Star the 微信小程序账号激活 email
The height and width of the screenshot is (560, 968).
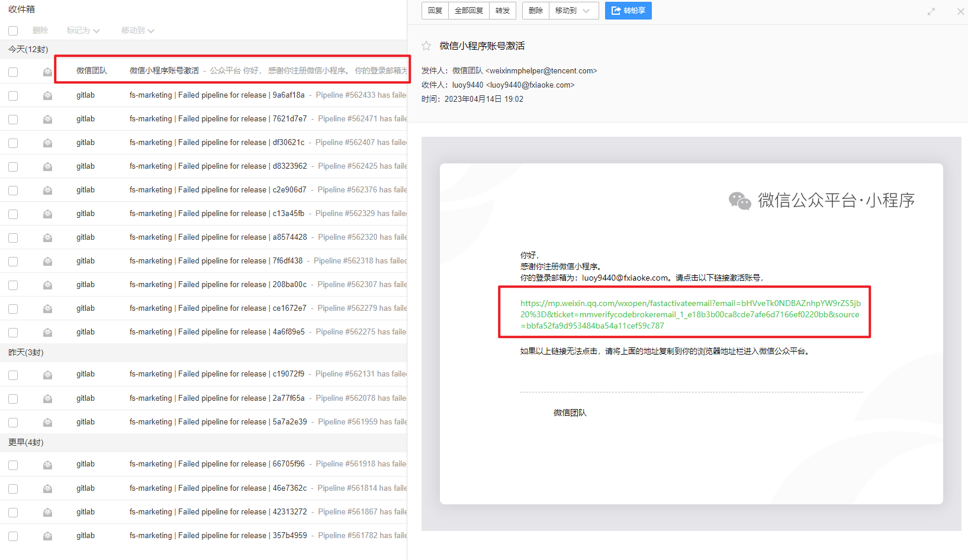[x=426, y=46]
